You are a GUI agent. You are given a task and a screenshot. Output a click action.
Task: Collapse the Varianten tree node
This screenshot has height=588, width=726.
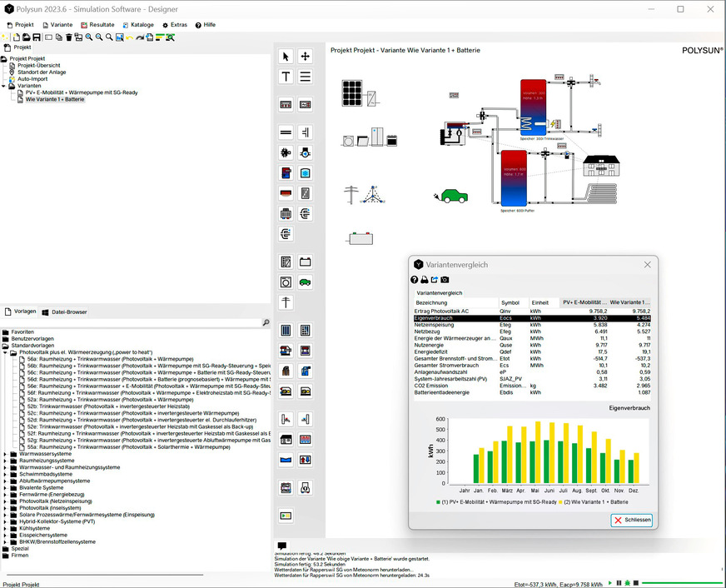click(x=4, y=86)
